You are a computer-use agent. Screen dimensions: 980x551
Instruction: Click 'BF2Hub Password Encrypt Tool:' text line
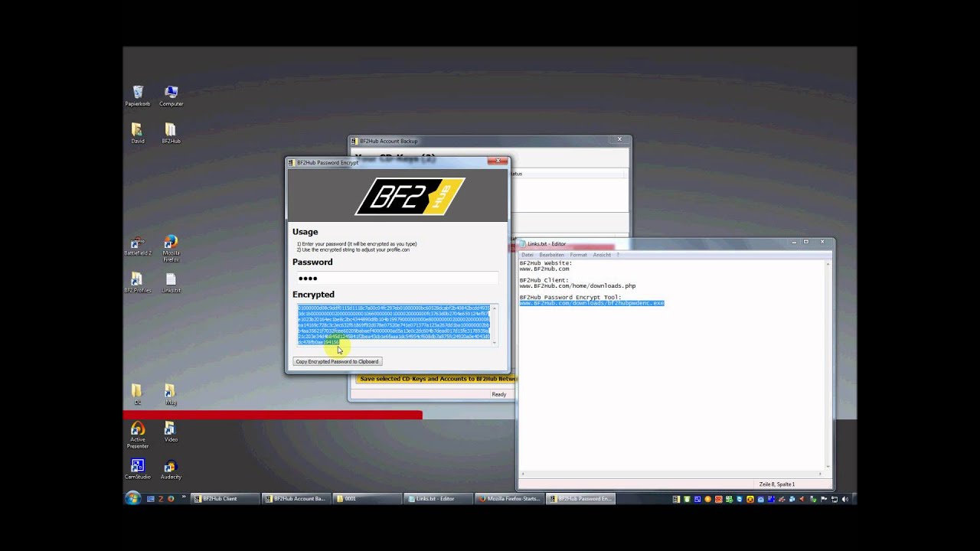pos(570,297)
